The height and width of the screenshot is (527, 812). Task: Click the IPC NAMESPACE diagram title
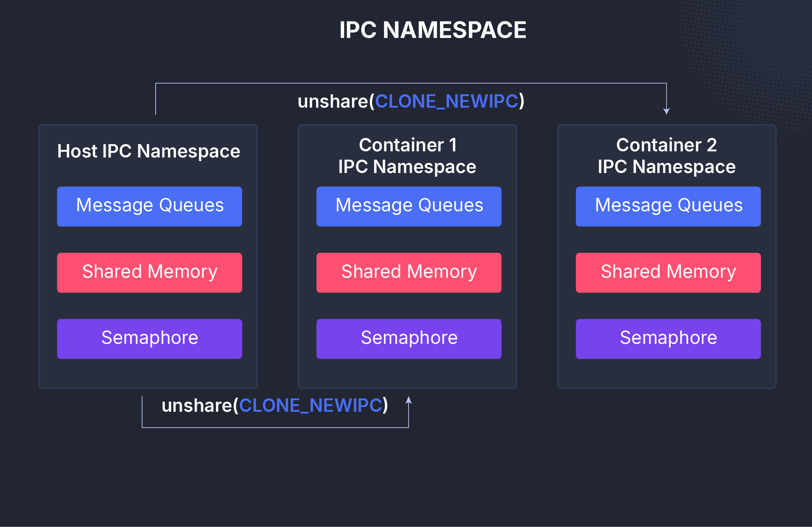coord(433,30)
